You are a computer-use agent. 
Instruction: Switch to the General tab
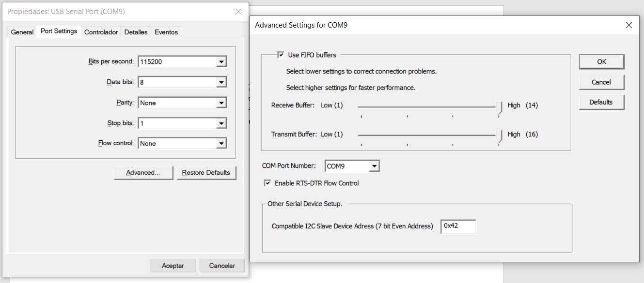(22, 32)
